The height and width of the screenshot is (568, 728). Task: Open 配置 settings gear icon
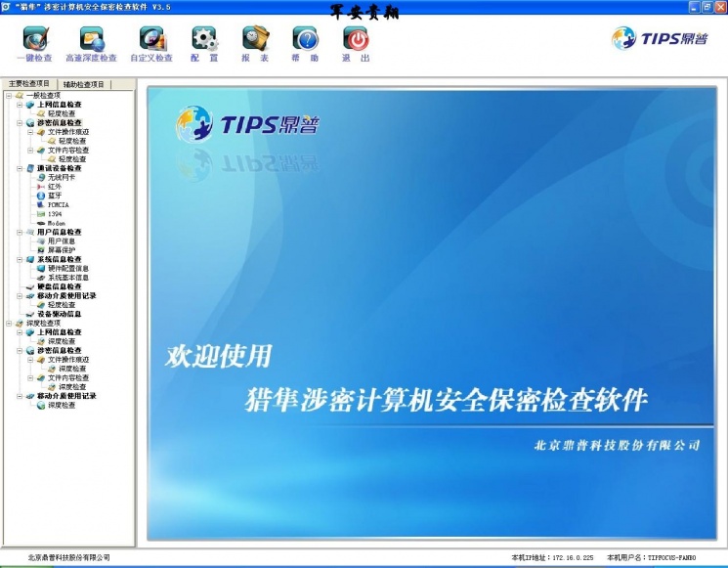[x=204, y=38]
